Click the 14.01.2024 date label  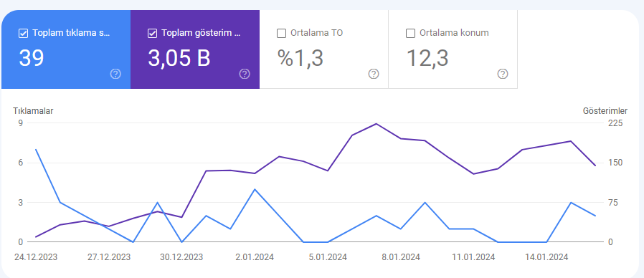tap(546, 257)
